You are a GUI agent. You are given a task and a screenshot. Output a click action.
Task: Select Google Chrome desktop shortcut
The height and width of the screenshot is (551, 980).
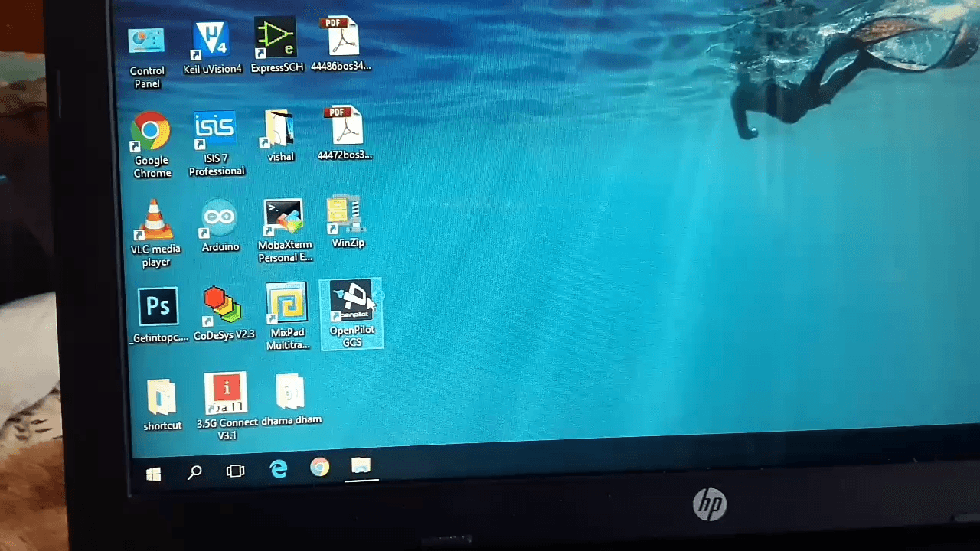151,132
